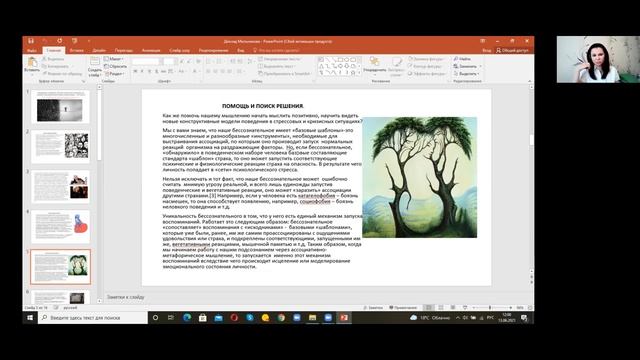Viewport: 640px width, 360px height.
Task: Toggle bold formatting
Action: tap(135, 71)
